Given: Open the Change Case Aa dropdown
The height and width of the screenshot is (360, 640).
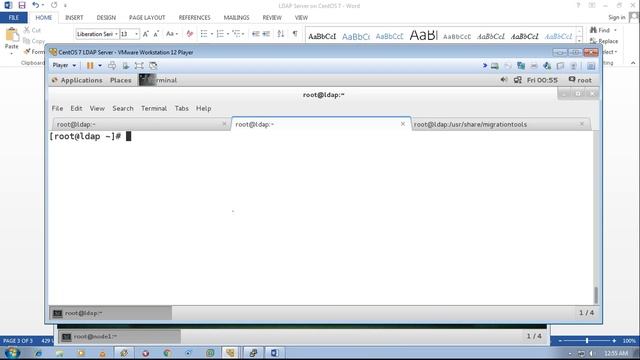Looking at the screenshot, I should coord(172,34).
